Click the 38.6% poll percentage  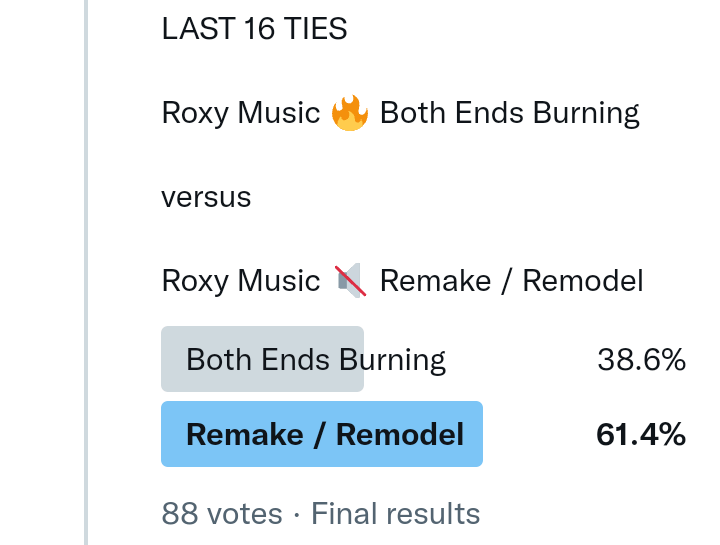641,359
